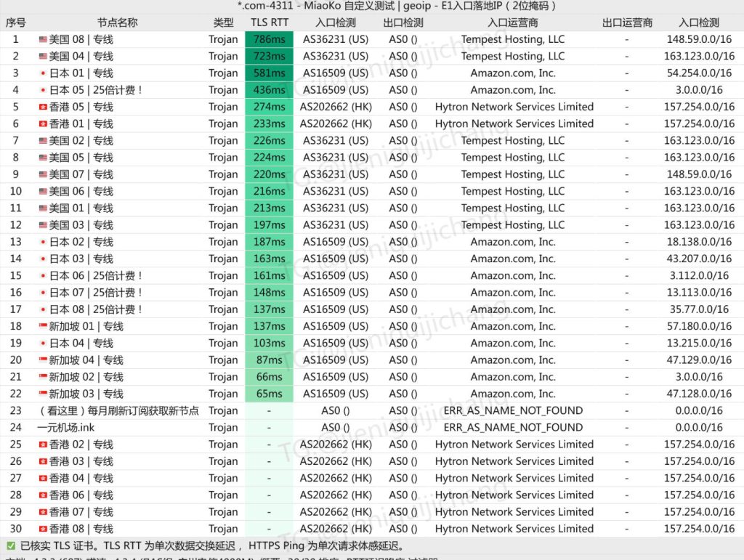Click the Japan flag beside 日本 02 | 专线
The image size is (744, 560).
tap(43, 242)
